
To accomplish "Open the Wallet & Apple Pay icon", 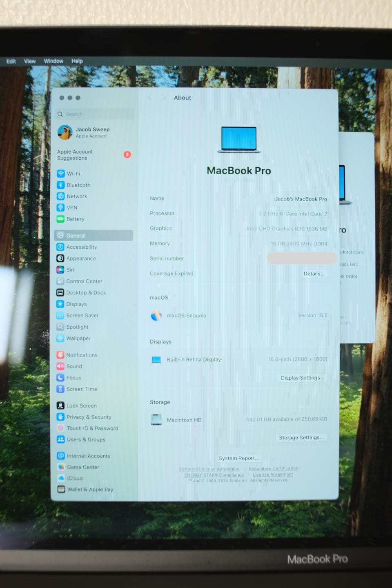I will coord(61,489).
